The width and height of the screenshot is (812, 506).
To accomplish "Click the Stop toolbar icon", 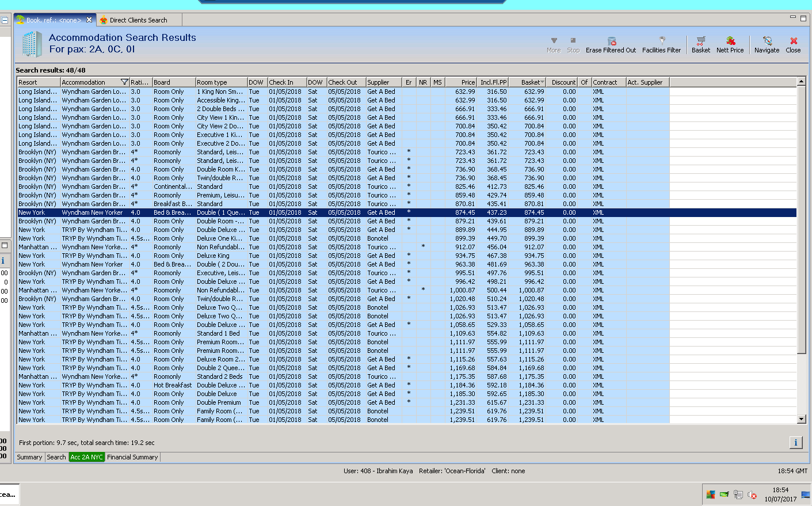I will coord(573,41).
